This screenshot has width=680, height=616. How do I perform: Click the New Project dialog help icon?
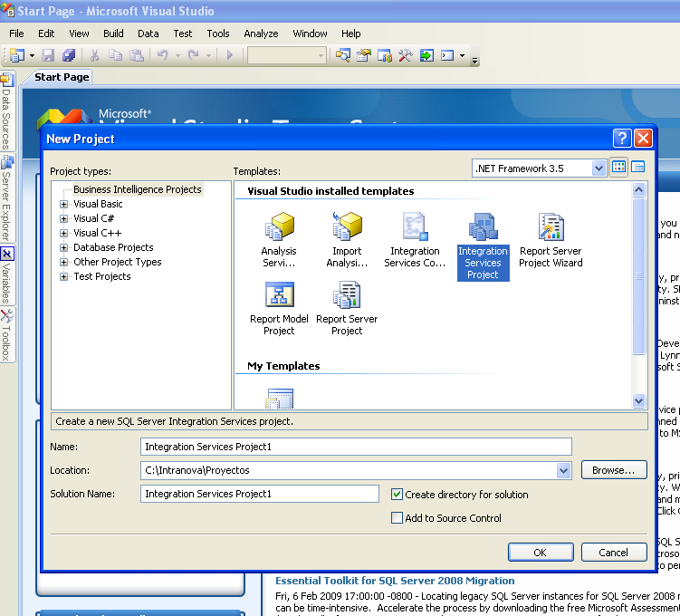pos(621,139)
